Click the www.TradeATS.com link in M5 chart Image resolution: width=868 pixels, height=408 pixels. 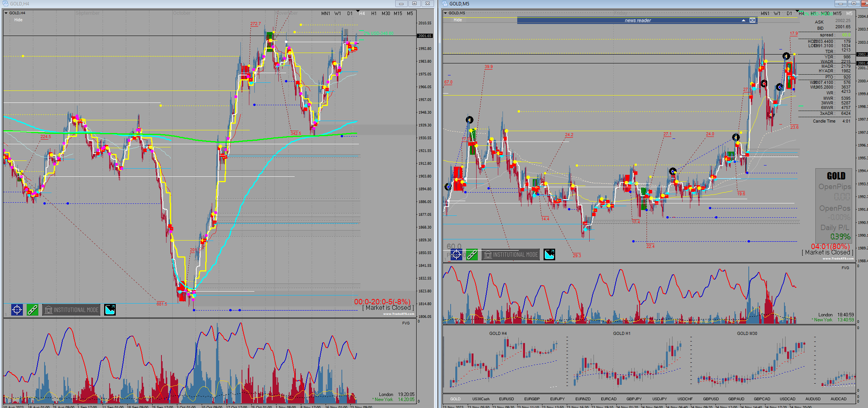pos(838,259)
